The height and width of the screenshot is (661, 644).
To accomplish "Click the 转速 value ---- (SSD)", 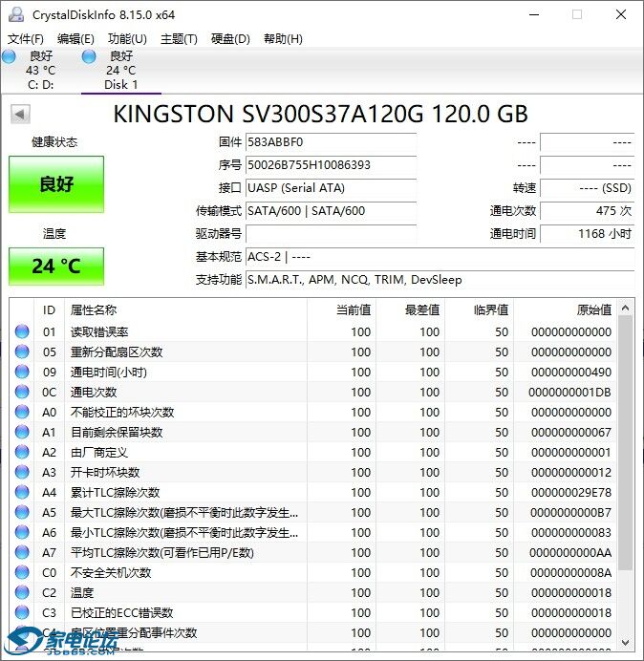I will [x=587, y=187].
